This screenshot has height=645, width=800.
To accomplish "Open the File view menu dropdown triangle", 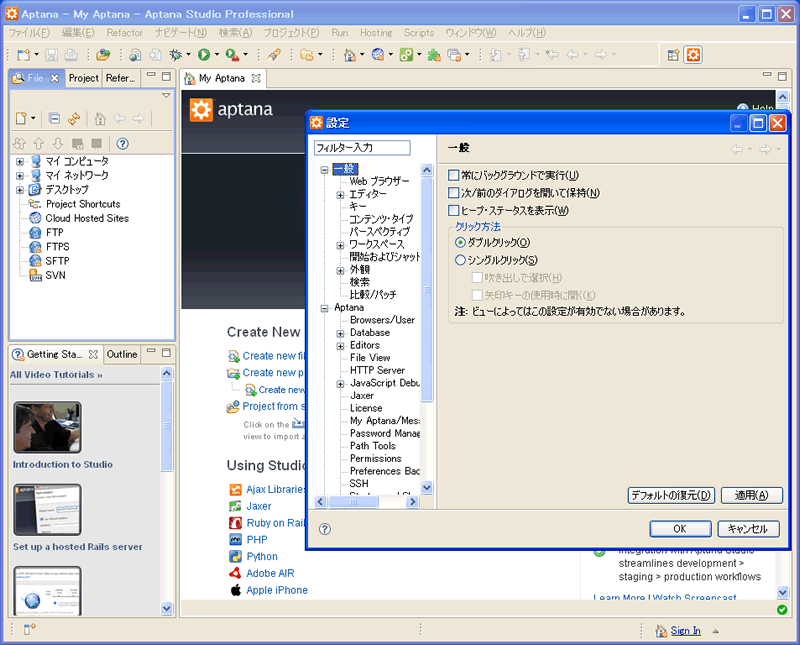I will 166,95.
